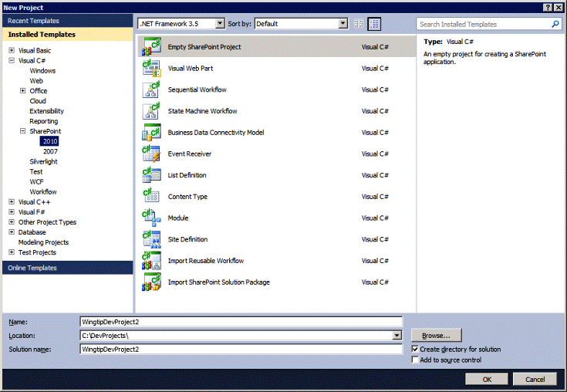Enable Add to source control checkbox
The width and height of the screenshot is (567, 392).
coord(415,360)
